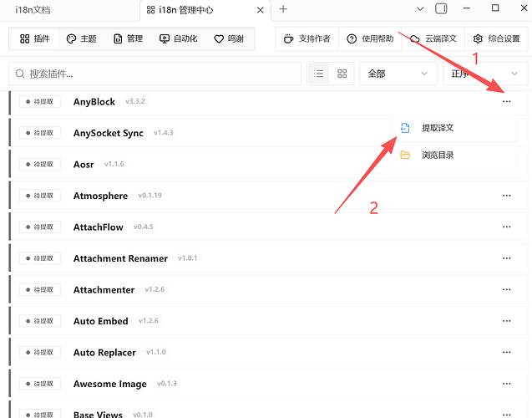Screen dimensions: 532x418
Task: Open the Attachmenter three-dot menu
Action: click(x=507, y=289)
